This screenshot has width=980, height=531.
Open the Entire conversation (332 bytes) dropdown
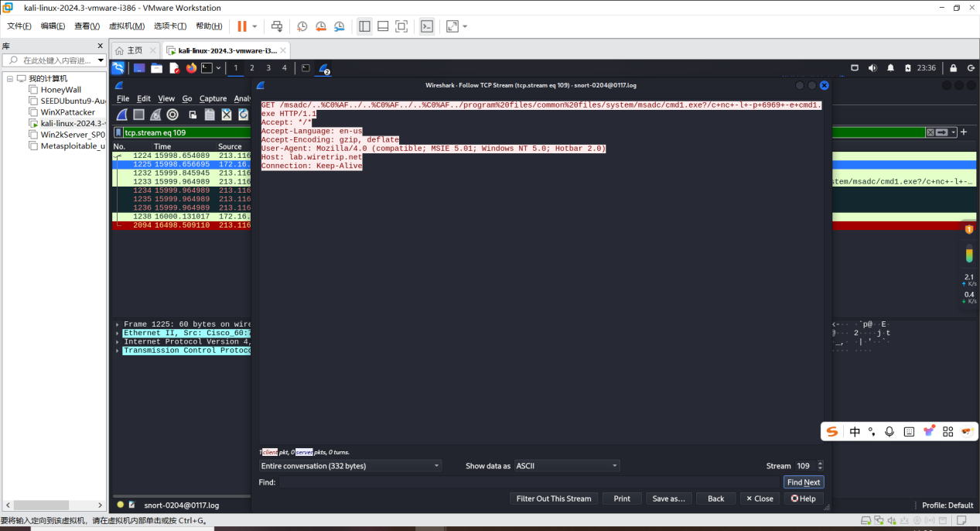pyautogui.click(x=350, y=466)
